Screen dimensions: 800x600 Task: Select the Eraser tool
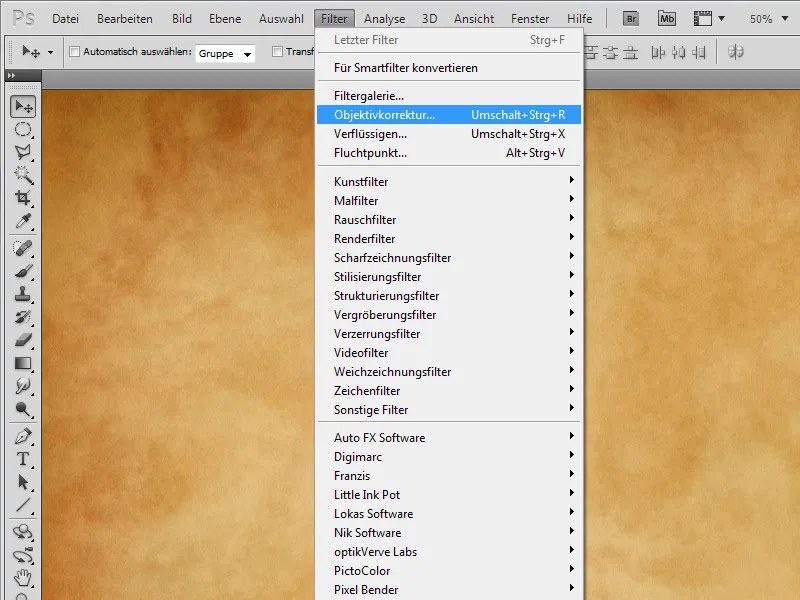click(23, 340)
